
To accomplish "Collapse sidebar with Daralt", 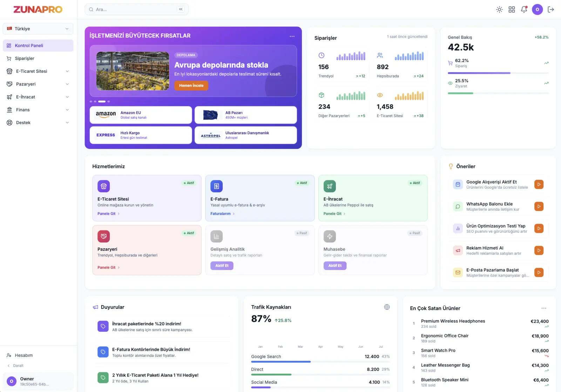I will tap(15, 366).
